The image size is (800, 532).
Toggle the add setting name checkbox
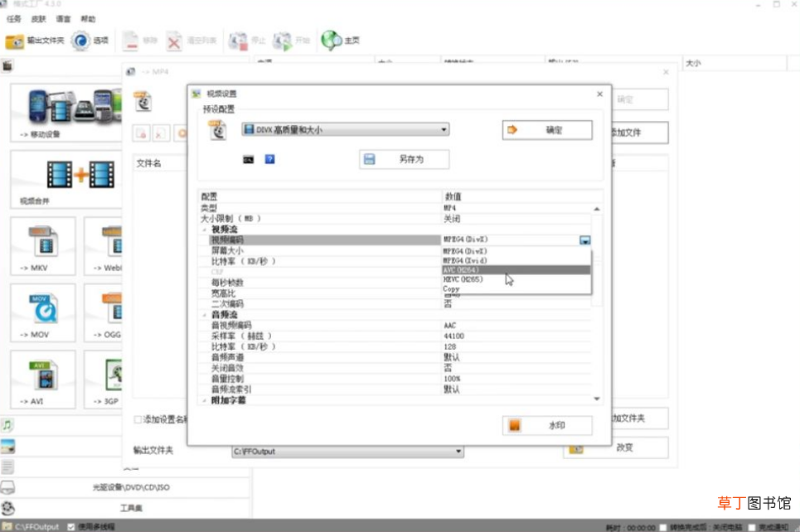(138, 419)
